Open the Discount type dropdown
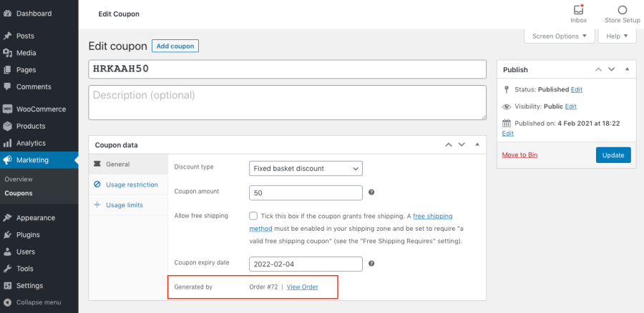The height and width of the screenshot is (313, 644). click(x=306, y=169)
